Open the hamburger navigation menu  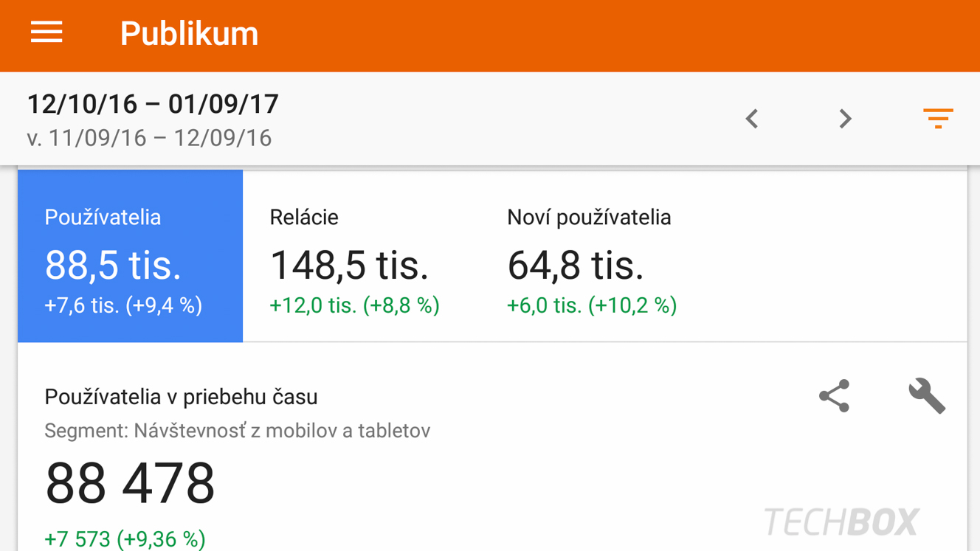point(46,32)
